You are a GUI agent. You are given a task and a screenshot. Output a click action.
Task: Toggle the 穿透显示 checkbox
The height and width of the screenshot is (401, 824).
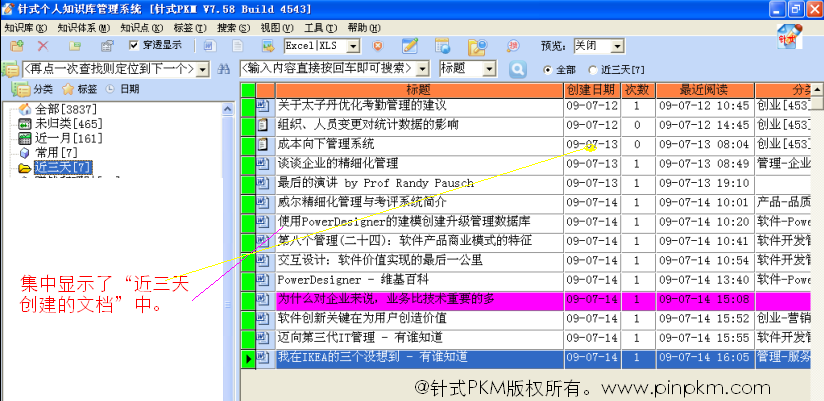click(x=135, y=46)
